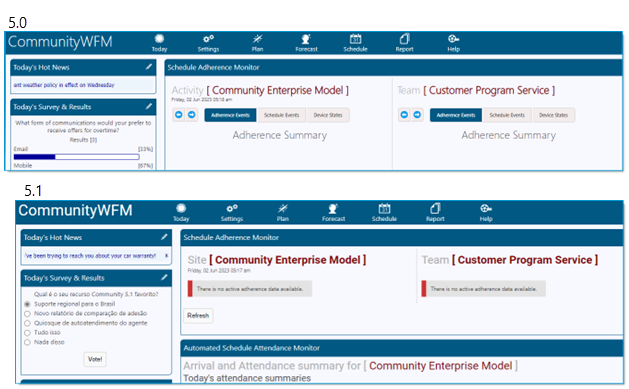Click next arrow under Team Customer Program Service
The image size is (629, 389).
point(417,115)
